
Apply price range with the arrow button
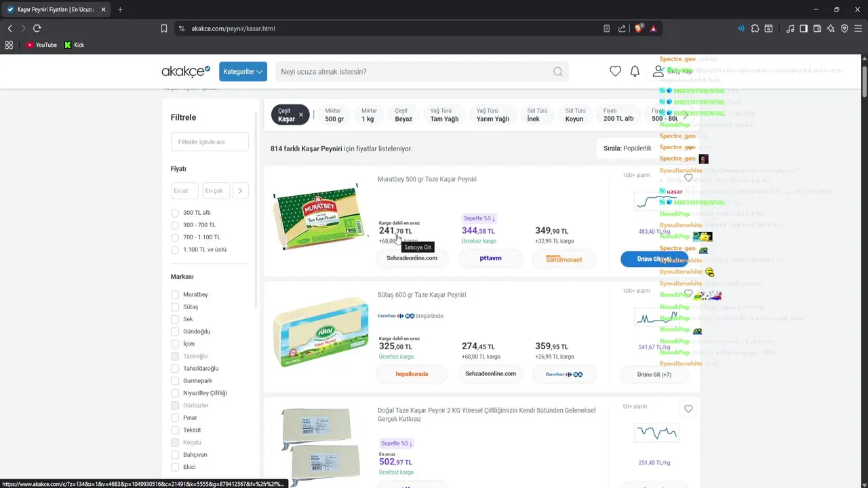pyautogui.click(x=241, y=191)
